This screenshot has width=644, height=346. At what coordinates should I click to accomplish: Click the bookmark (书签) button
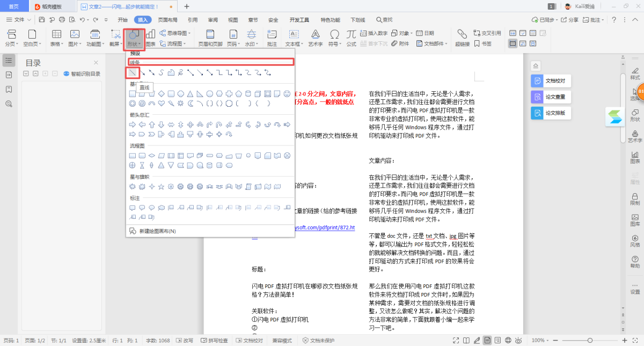coord(483,44)
